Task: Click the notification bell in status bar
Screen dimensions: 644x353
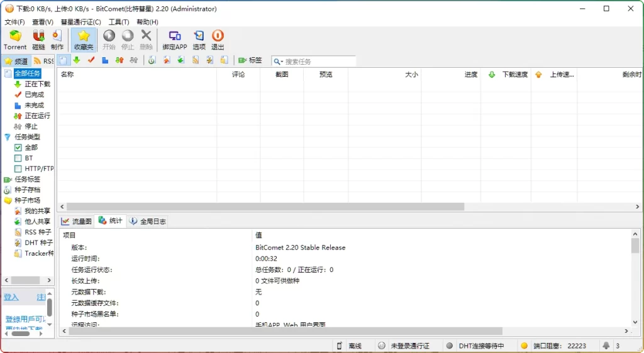Action: 606,345
